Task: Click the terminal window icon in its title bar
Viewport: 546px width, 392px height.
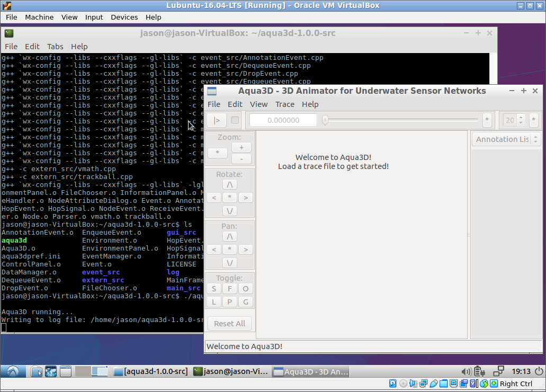Action: 8,33
